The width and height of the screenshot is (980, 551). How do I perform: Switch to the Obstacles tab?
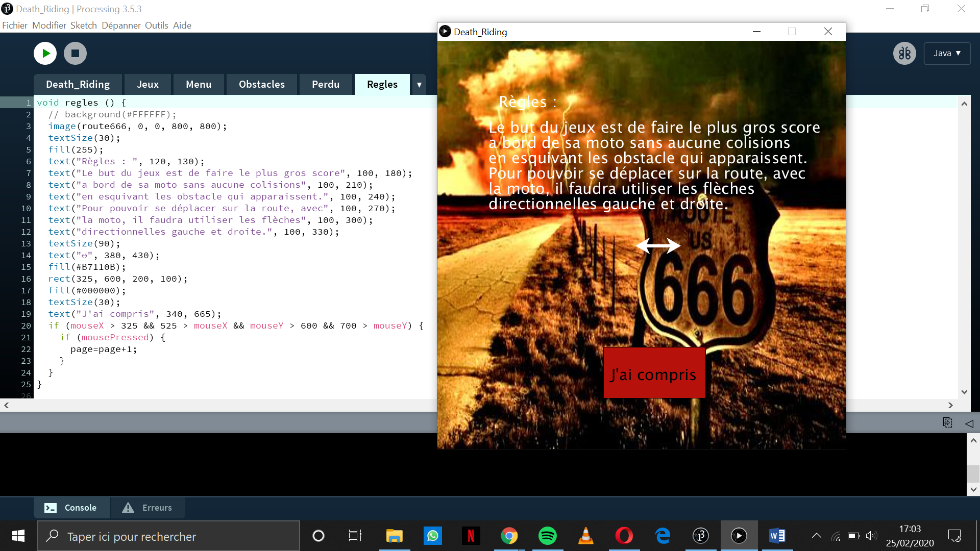(261, 85)
